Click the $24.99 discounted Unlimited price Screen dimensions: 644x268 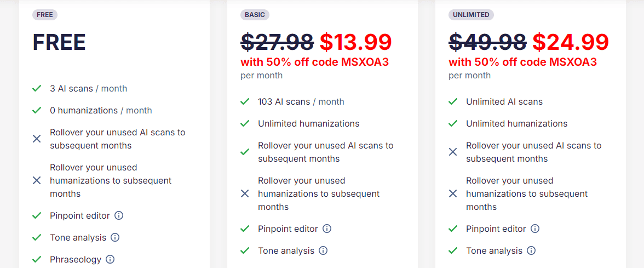click(x=571, y=42)
